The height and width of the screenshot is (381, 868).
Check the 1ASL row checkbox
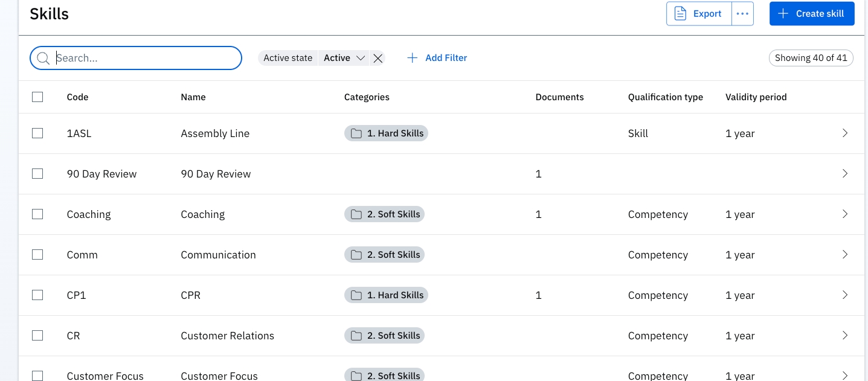[37, 133]
